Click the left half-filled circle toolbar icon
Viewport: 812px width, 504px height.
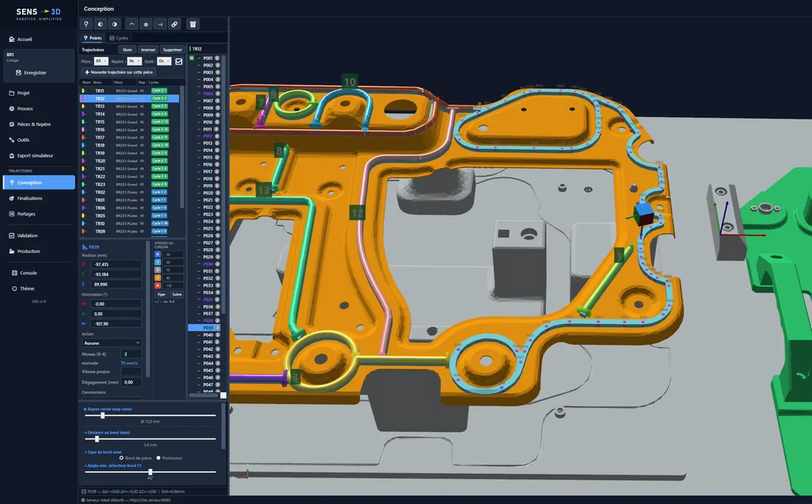(101, 25)
